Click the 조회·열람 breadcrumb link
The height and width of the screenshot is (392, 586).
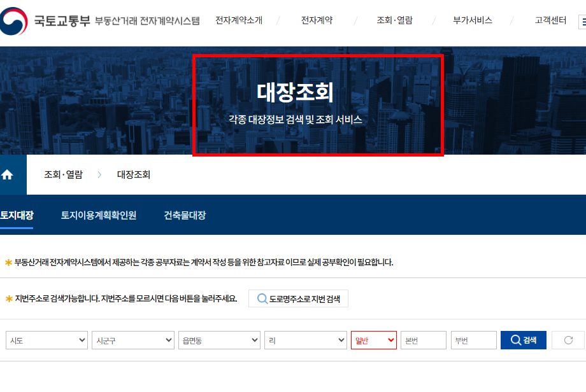[x=64, y=174]
